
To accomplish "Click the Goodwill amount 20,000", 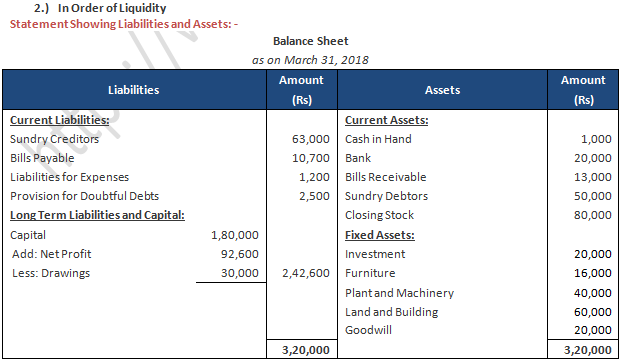I will pos(593,330).
